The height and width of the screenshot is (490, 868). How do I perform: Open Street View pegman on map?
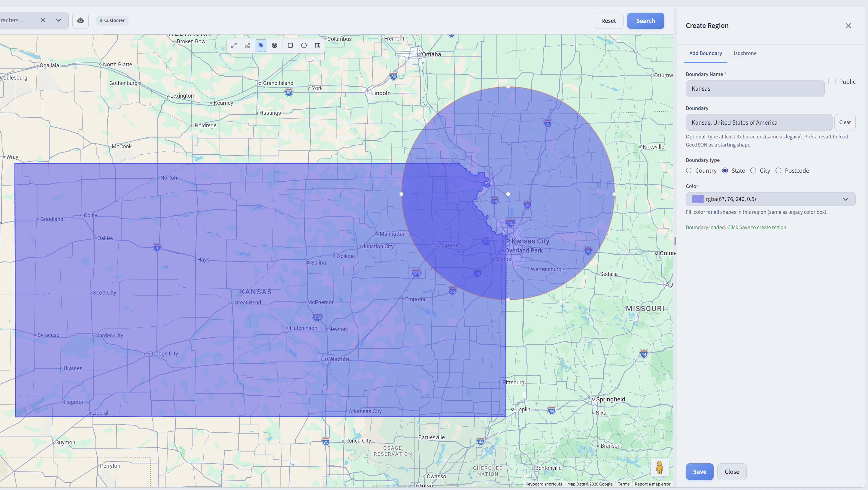[x=660, y=467]
